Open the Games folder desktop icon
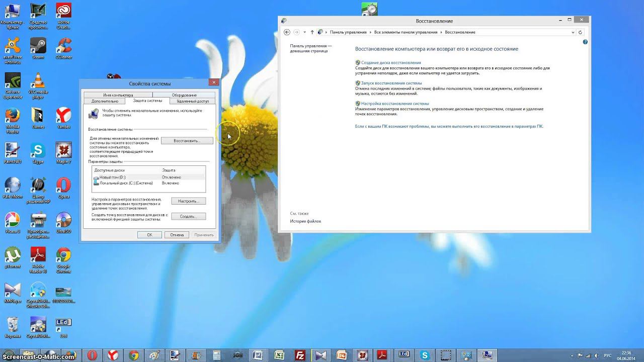644x362 pixels. 38,118
